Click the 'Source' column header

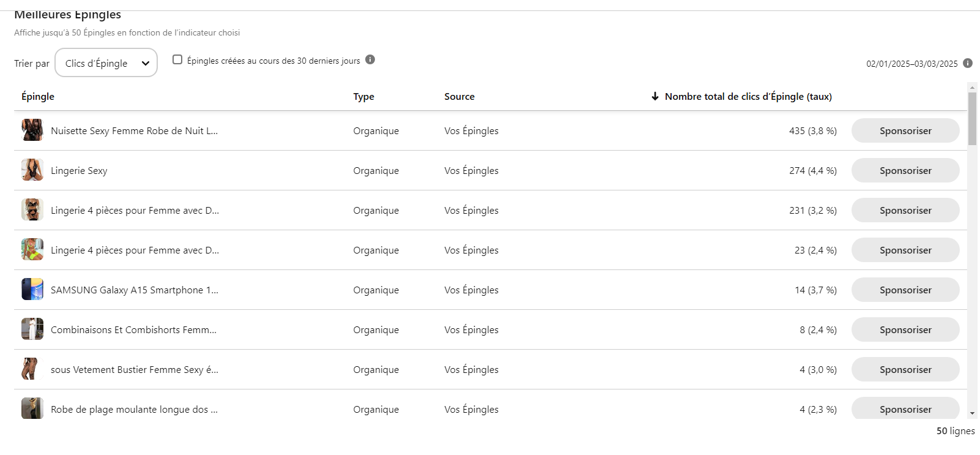tap(459, 96)
